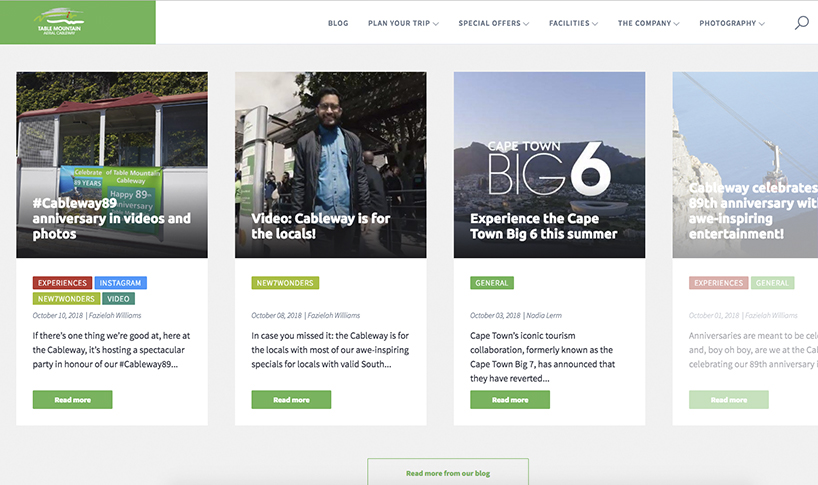Image resolution: width=818 pixels, height=485 pixels.
Task: Select date text 'October 08, 2018'
Action: click(276, 315)
